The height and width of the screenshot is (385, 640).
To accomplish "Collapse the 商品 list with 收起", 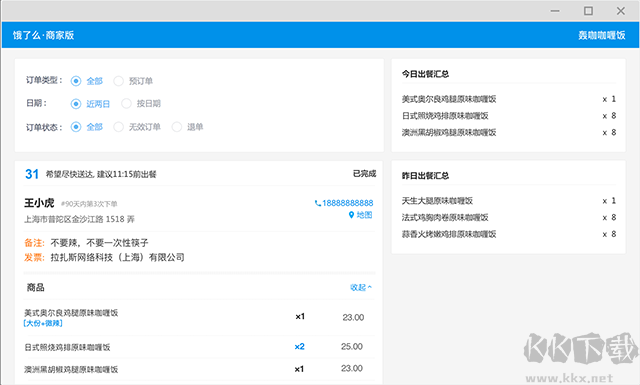I will pos(361,287).
